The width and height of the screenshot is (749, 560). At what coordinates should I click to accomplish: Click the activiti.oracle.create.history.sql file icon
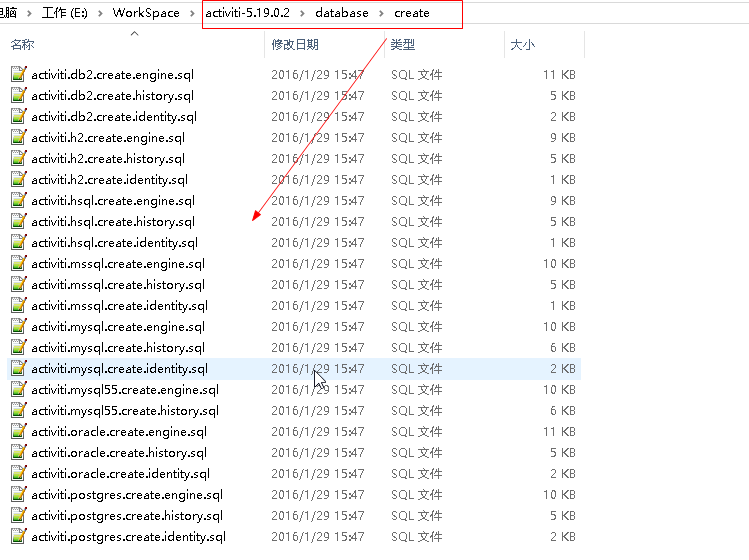coord(19,452)
